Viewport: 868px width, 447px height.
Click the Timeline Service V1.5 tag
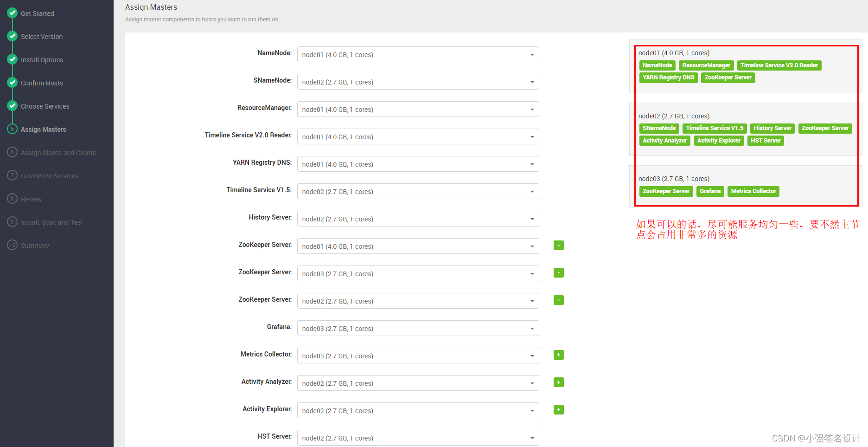point(715,128)
